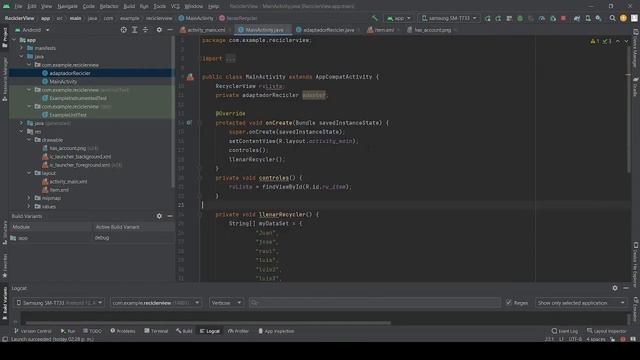Screen dimensions: 640x360
Task: Open the Layout Inspector tool window
Action: (x=607, y=331)
